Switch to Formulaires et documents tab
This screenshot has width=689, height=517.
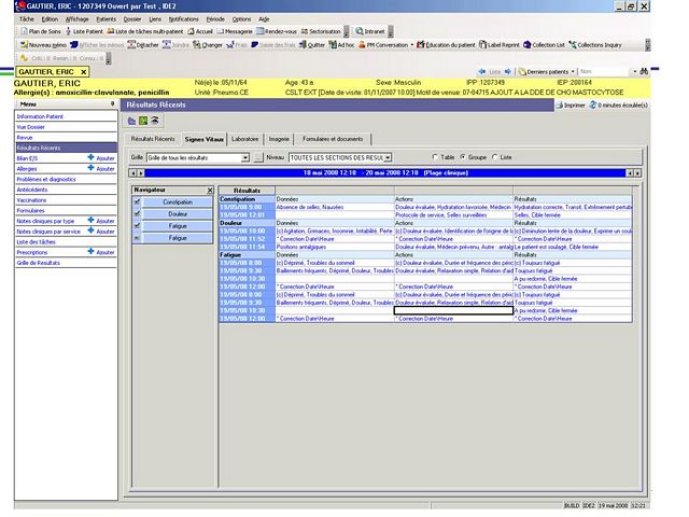pos(333,139)
